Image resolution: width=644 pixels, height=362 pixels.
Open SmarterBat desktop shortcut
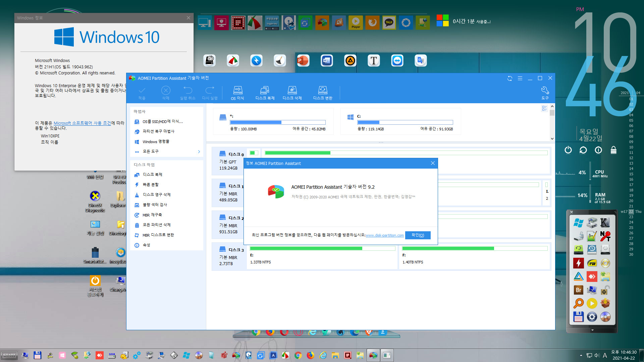95,255
